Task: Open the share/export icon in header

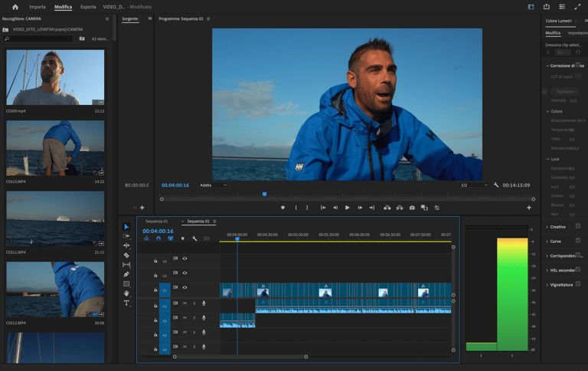Action: coord(547,7)
